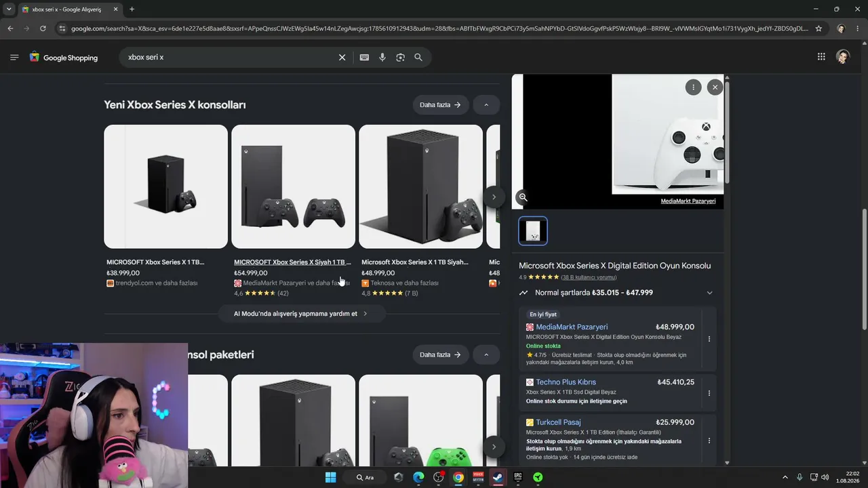This screenshot has width=868, height=488.
Task: Click the address bar URL
Action: [x=439, y=28]
